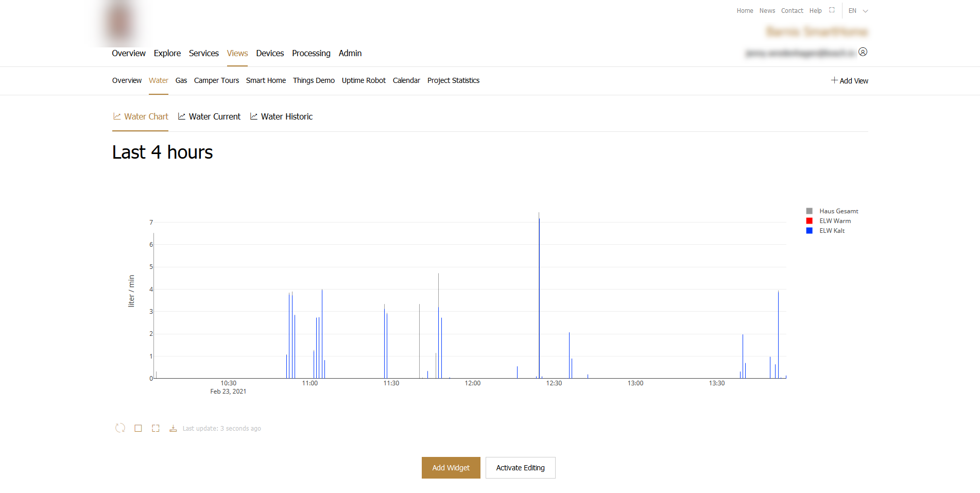This screenshot has width=980, height=493.
Task: Click the refresh icon below the chart
Action: coord(120,428)
